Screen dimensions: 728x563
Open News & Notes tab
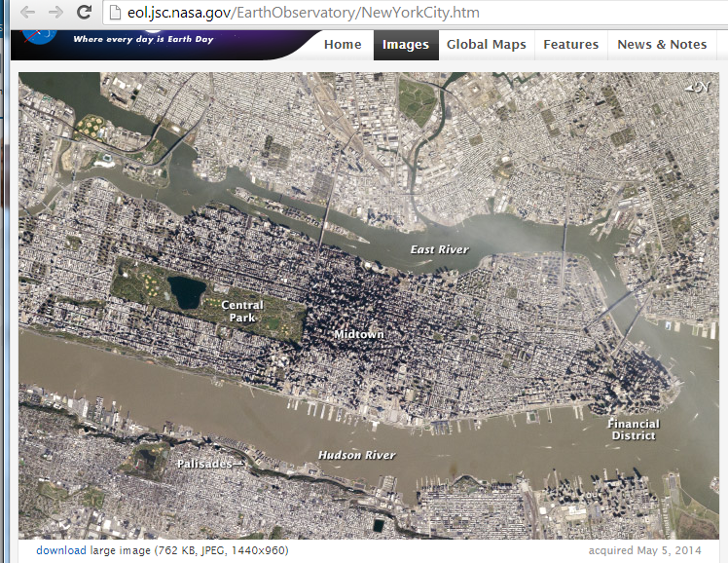[x=662, y=45]
